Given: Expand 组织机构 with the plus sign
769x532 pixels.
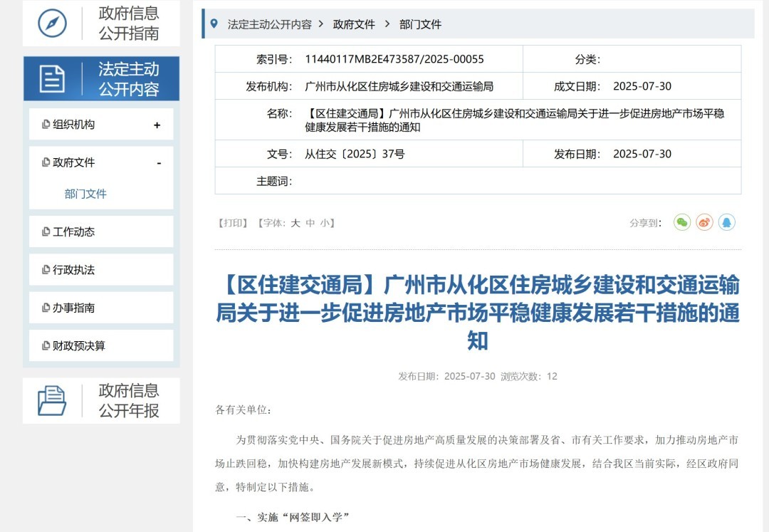Looking at the screenshot, I should (157, 125).
